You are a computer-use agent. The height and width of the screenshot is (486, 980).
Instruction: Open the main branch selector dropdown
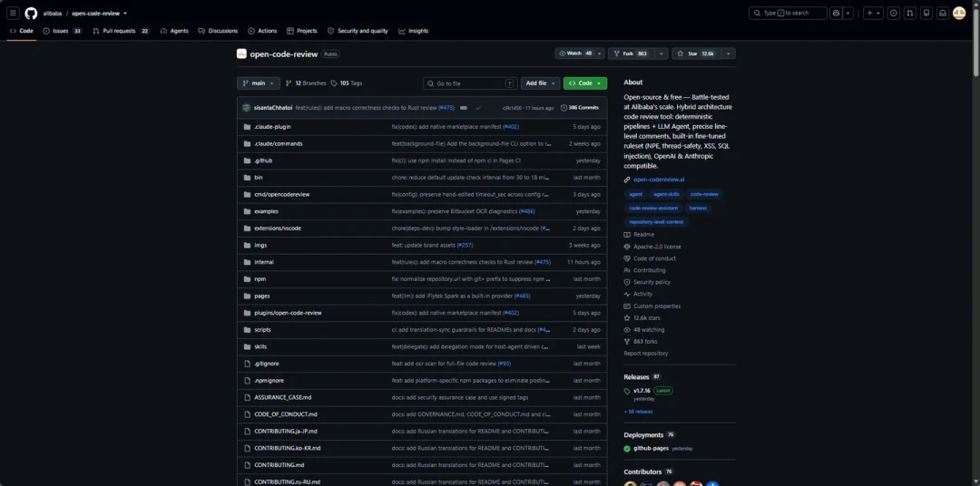[258, 83]
